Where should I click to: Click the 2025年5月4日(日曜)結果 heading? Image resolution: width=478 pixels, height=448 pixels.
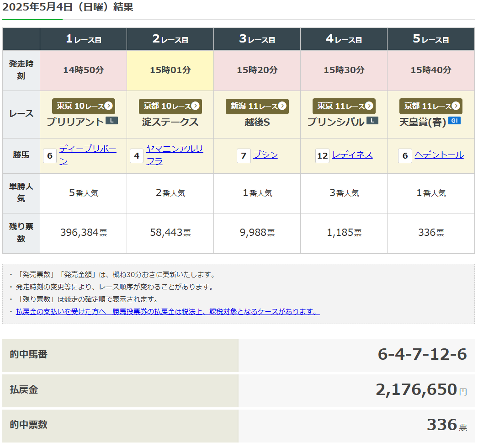68,7
